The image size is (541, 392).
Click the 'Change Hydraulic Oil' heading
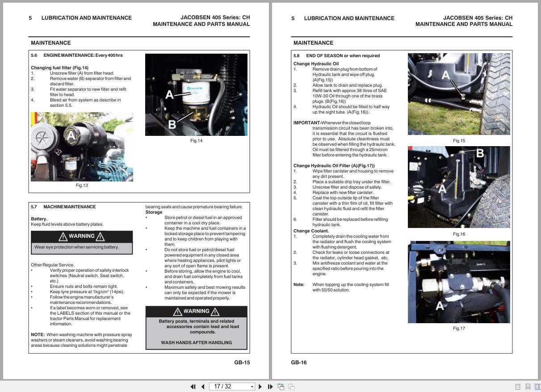(316, 64)
